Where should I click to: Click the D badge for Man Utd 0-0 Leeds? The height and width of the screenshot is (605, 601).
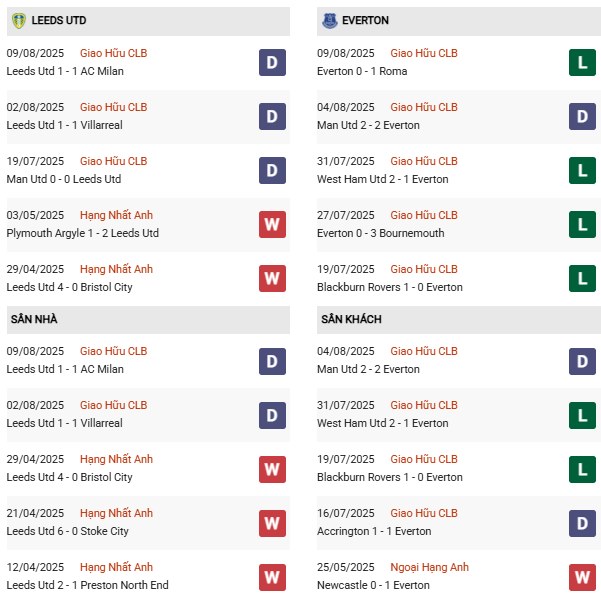272,170
